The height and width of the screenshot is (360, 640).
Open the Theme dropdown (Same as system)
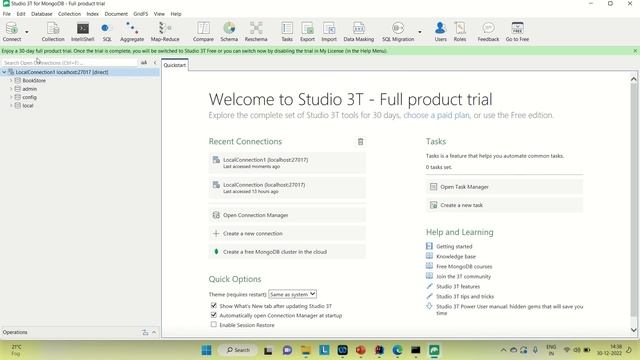click(292, 294)
